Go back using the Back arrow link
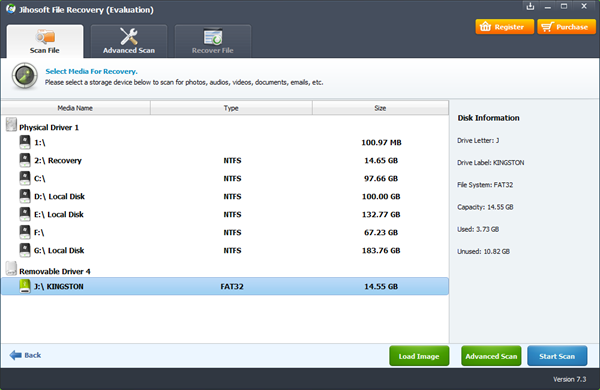This screenshot has height=390, width=600. pos(25,355)
